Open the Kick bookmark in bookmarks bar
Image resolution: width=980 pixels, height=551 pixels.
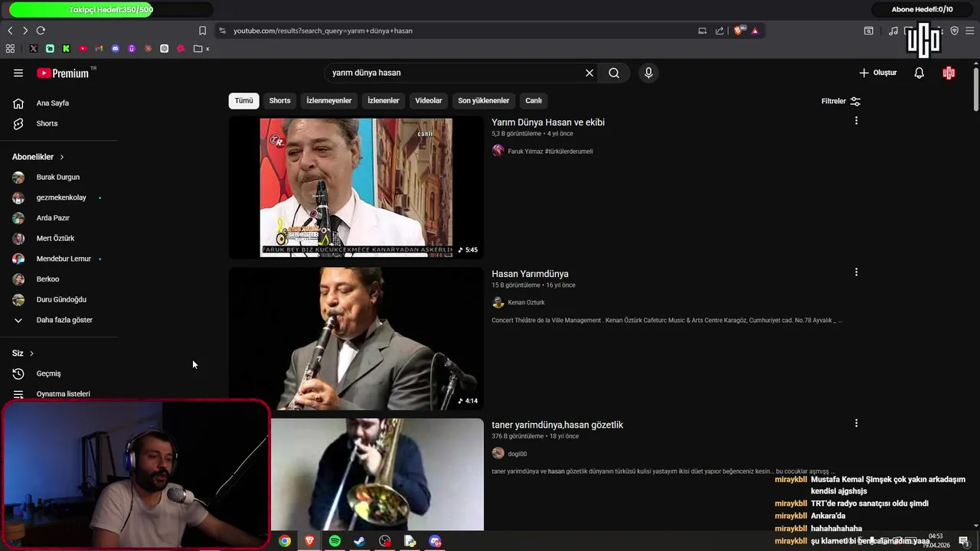click(67, 49)
